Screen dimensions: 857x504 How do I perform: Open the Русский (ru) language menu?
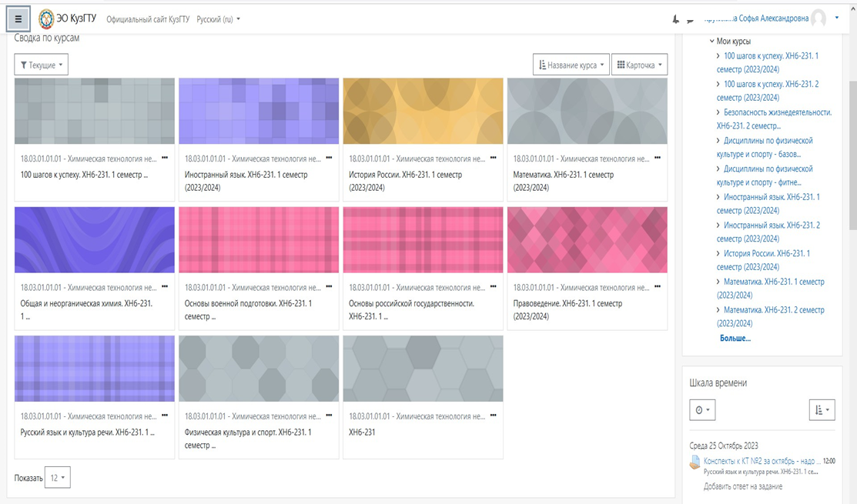click(218, 19)
